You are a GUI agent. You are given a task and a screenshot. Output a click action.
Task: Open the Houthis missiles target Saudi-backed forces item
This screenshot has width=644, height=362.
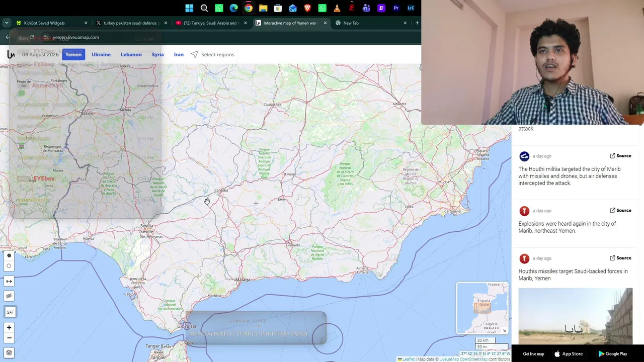pyautogui.click(x=573, y=275)
